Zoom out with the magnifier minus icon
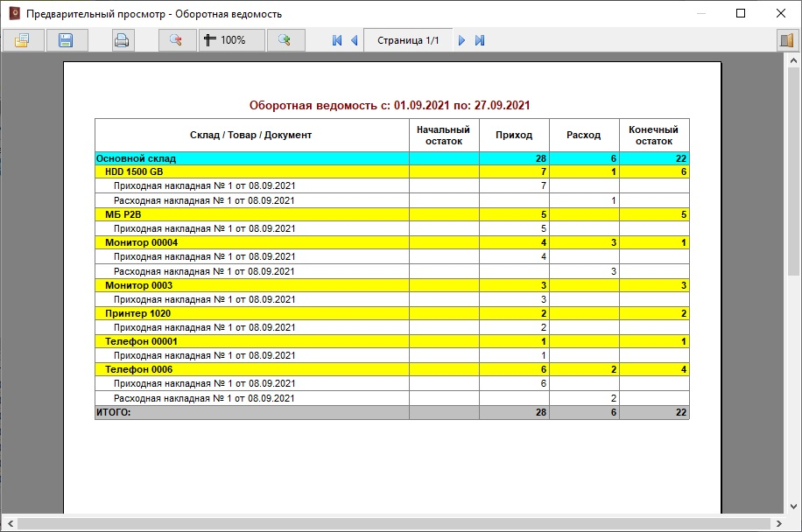802x532 pixels. point(176,40)
